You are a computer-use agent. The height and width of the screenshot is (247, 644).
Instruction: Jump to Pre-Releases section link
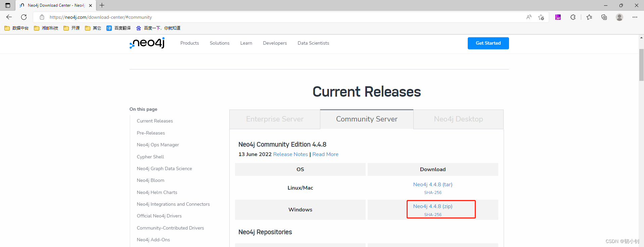[x=151, y=133]
